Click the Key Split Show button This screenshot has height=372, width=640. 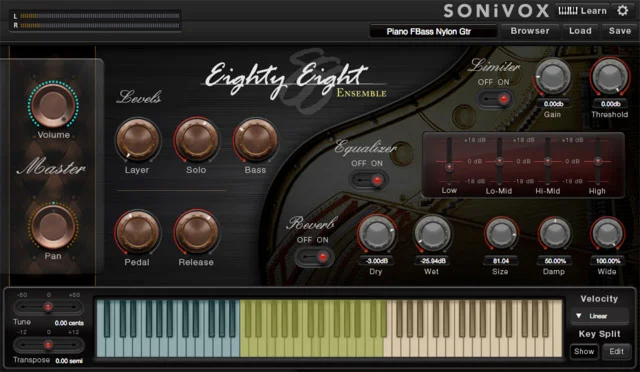(x=584, y=352)
